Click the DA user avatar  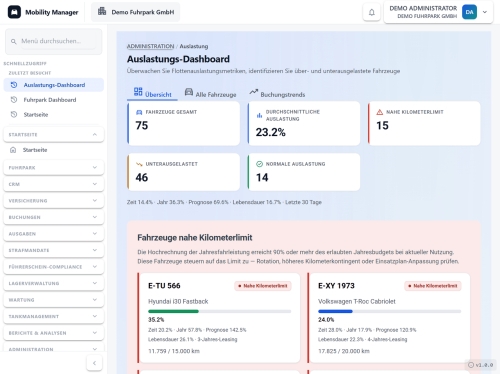[x=469, y=12]
